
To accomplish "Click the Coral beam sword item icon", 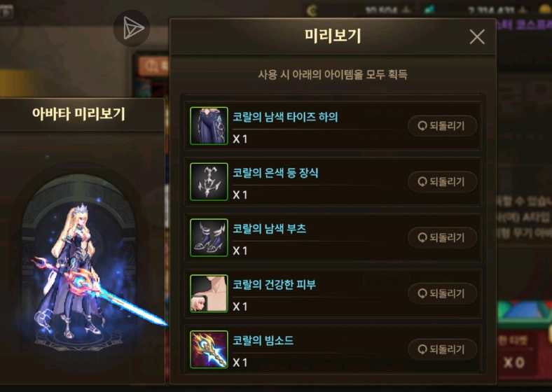I will coord(209,349).
